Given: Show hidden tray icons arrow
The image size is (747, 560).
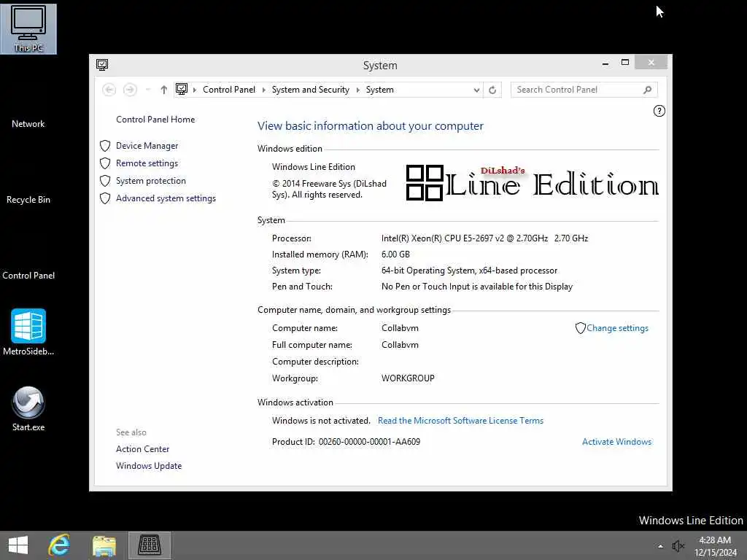Looking at the screenshot, I should point(660,546).
